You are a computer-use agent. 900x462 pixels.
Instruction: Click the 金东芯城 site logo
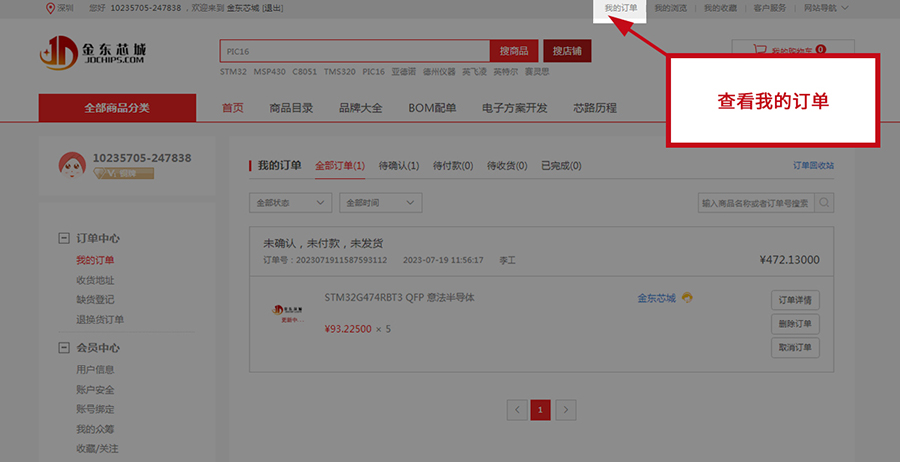coord(93,52)
